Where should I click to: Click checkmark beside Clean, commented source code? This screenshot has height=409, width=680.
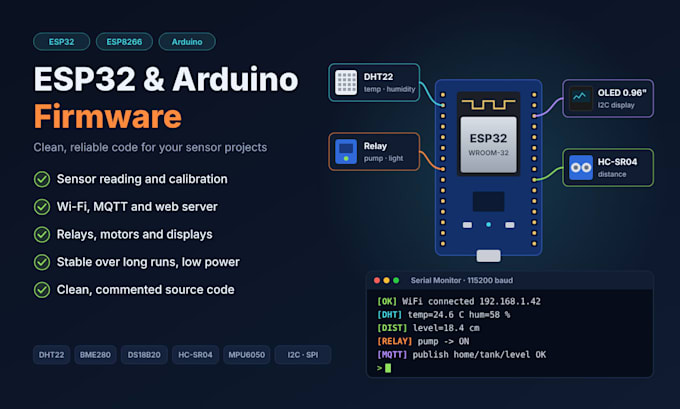[42, 290]
